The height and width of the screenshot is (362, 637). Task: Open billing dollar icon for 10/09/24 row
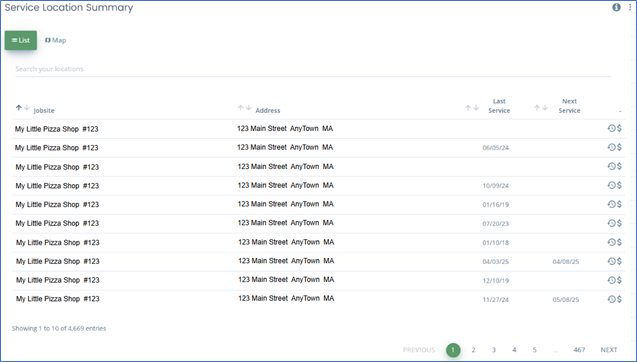click(x=619, y=185)
